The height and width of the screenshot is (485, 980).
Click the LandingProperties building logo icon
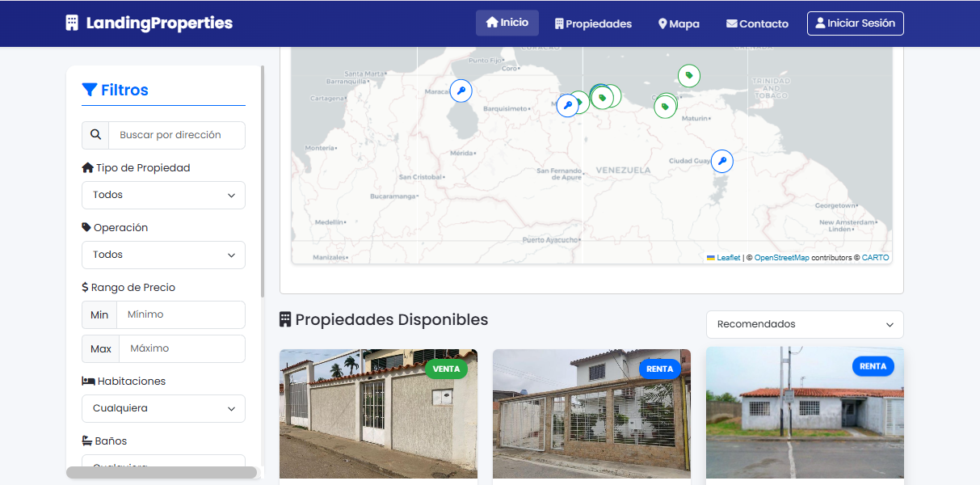72,23
